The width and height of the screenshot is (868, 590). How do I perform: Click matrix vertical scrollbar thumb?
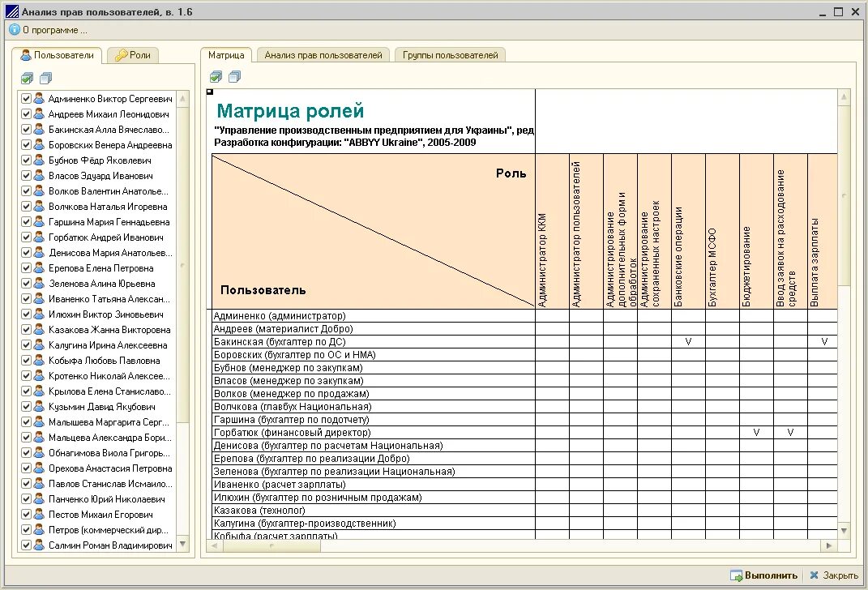pos(844,195)
